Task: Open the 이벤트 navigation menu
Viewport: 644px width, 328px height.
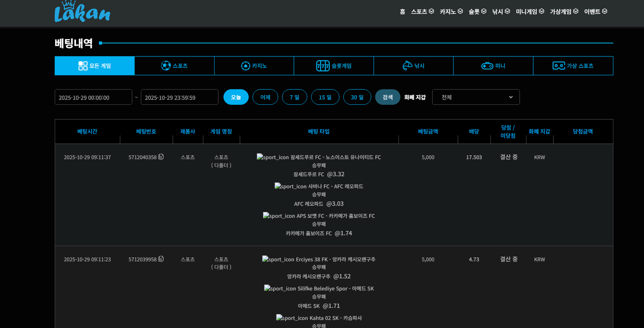Action: (x=595, y=12)
